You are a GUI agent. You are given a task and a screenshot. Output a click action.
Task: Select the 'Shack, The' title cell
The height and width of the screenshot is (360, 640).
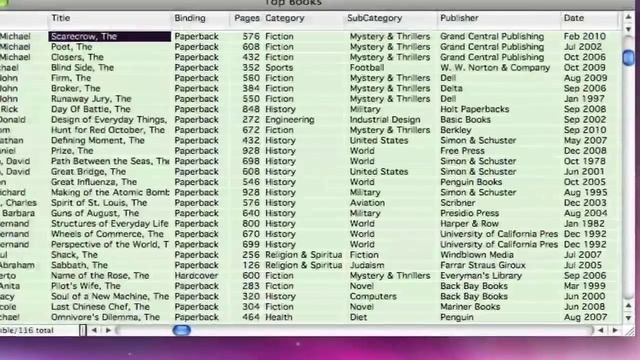pyautogui.click(x=109, y=255)
